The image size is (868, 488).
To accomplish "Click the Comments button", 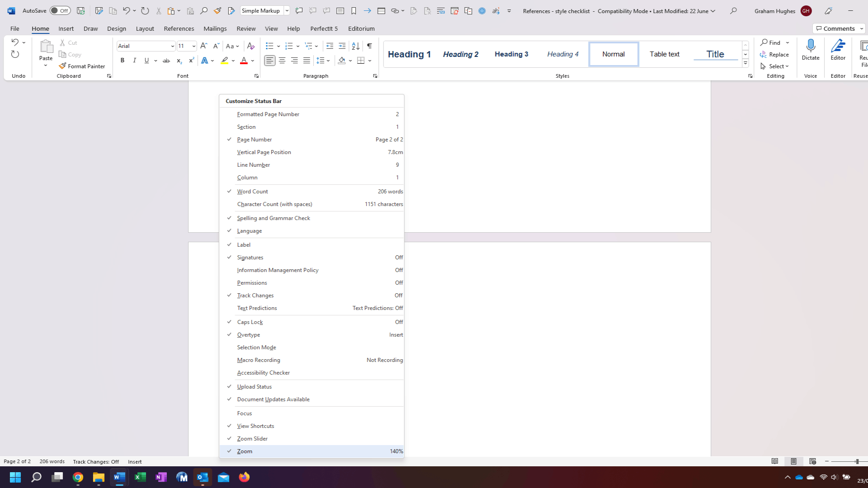I will (x=839, y=28).
